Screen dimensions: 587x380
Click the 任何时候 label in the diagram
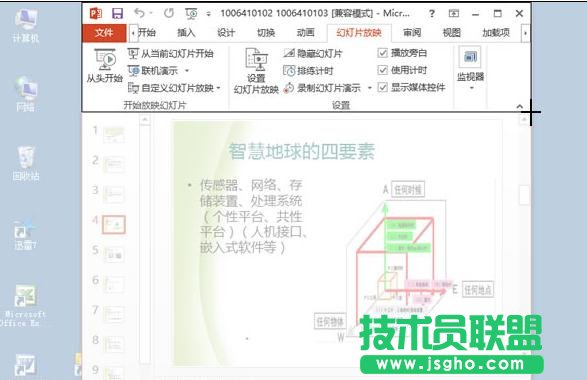(x=408, y=190)
